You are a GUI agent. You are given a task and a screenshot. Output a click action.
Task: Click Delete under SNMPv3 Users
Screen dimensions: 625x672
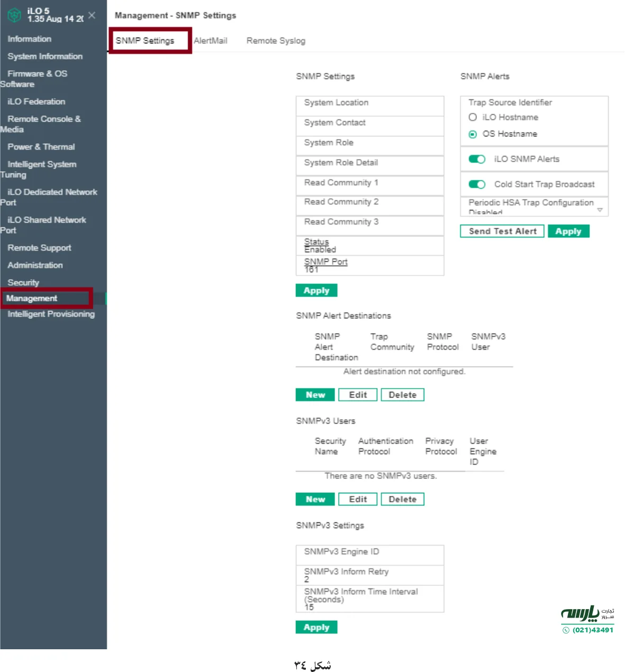pos(402,499)
